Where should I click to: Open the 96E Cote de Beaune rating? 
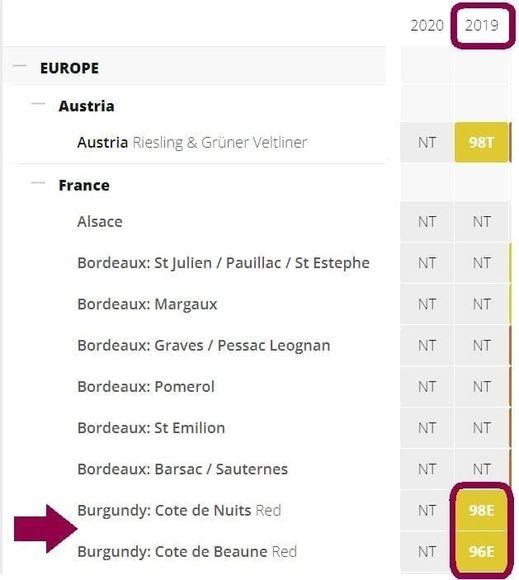click(481, 552)
